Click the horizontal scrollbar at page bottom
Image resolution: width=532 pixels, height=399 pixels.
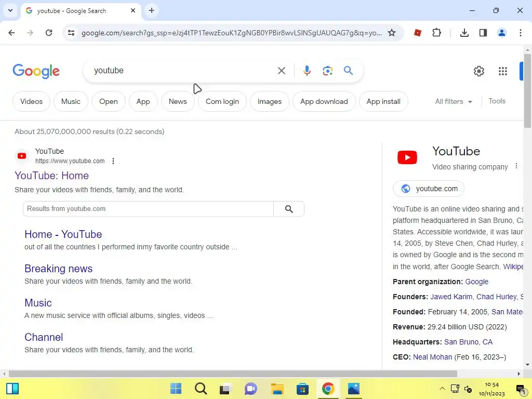pos(233,374)
